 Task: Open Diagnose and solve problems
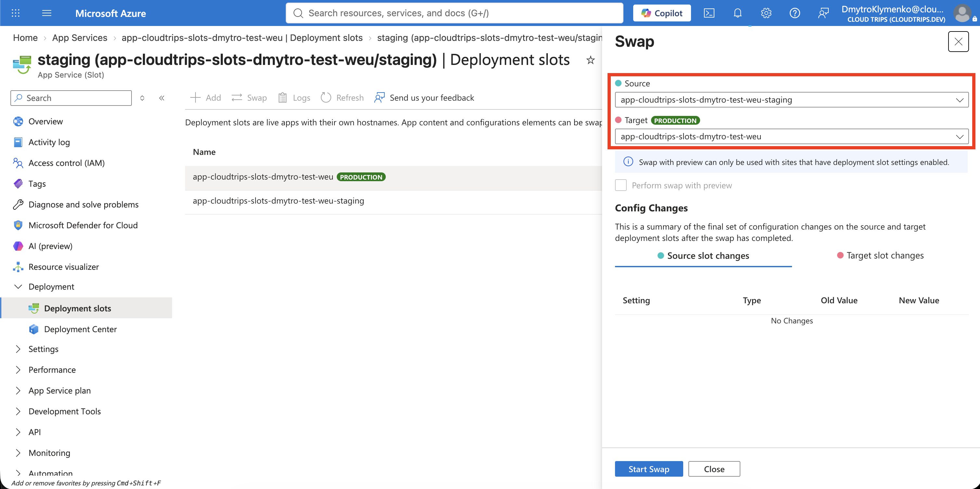pos(83,204)
